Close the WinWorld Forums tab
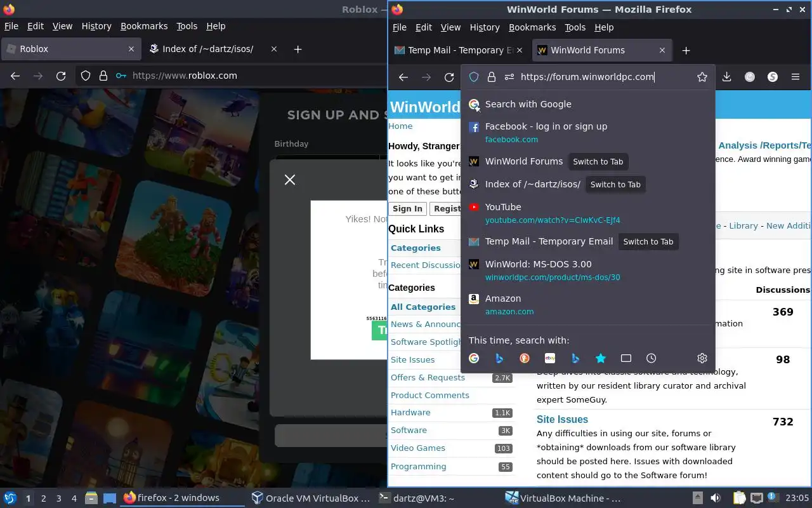This screenshot has width=812, height=508. click(662, 50)
